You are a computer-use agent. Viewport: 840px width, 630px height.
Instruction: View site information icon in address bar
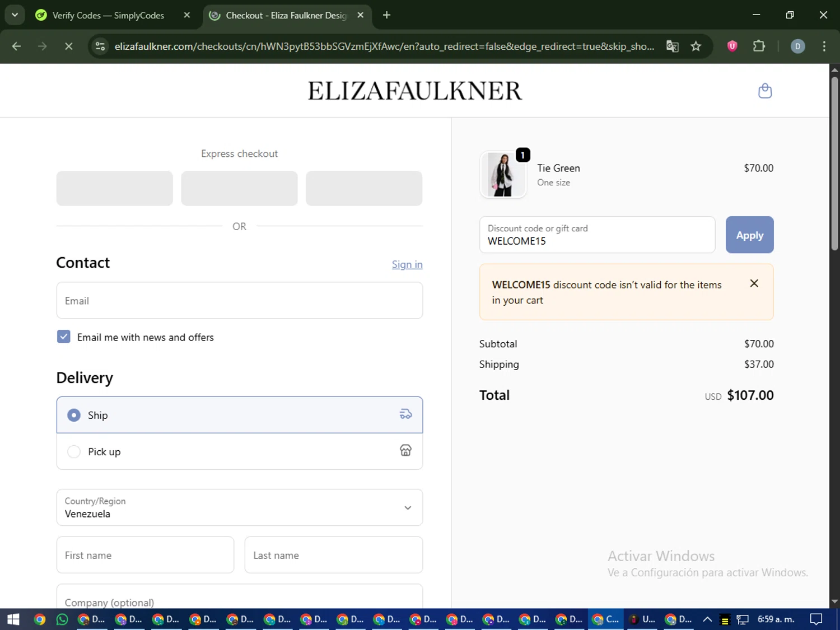point(100,46)
